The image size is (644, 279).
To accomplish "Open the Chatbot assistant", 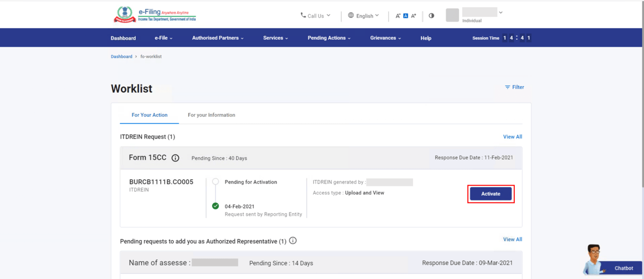I will click(x=613, y=265).
